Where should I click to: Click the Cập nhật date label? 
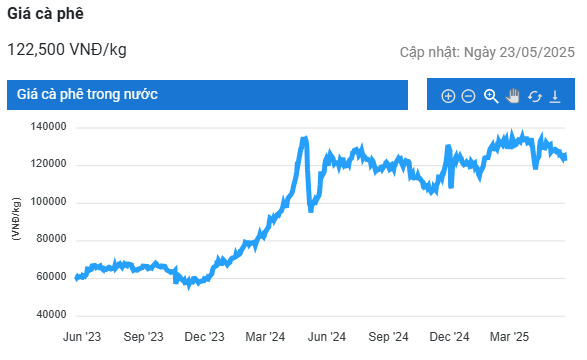tap(487, 52)
